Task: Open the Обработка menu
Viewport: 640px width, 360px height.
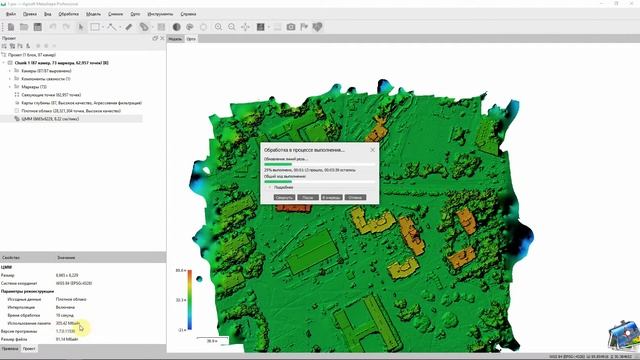Action: (x=68, y=14)
